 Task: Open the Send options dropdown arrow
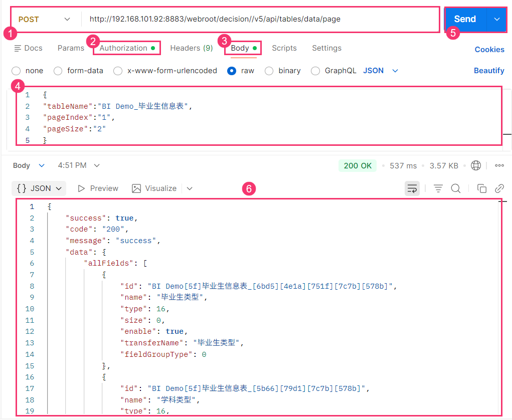[x=496, y=19]
